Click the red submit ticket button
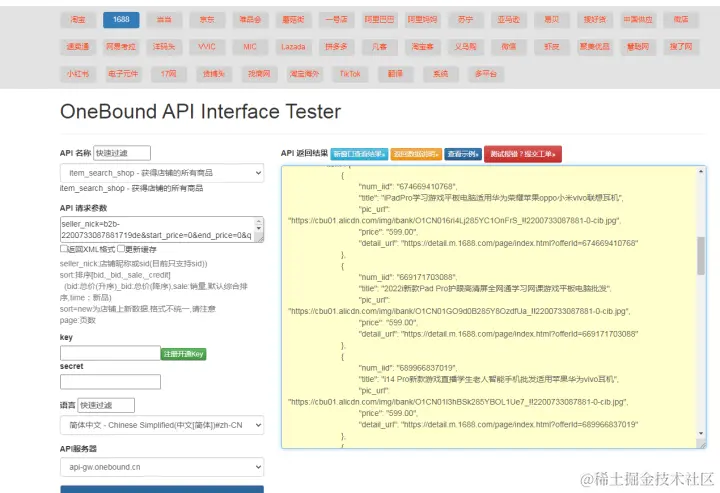This screenshot has width=720, height=493. (523, 154)
